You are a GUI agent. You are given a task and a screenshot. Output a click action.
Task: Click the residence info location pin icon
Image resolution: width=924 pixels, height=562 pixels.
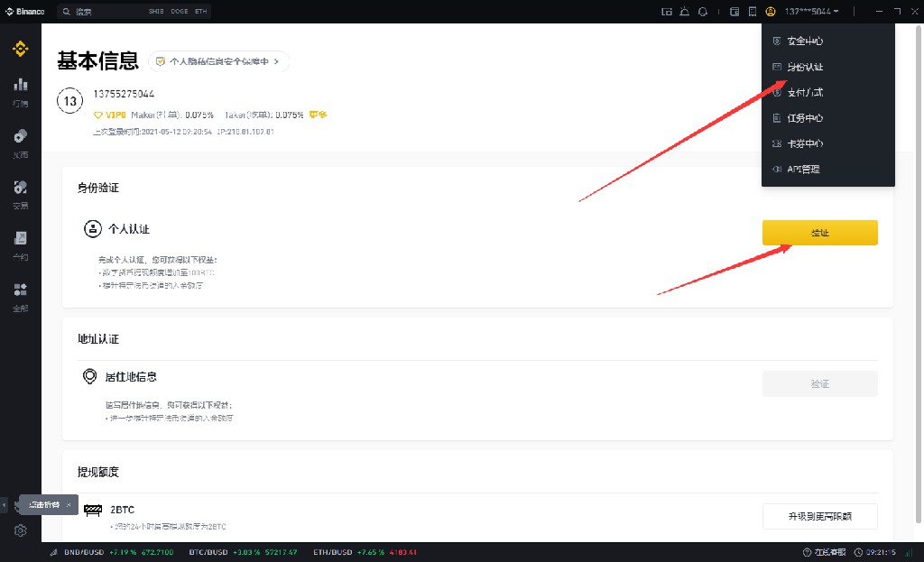tap(89, 376)
